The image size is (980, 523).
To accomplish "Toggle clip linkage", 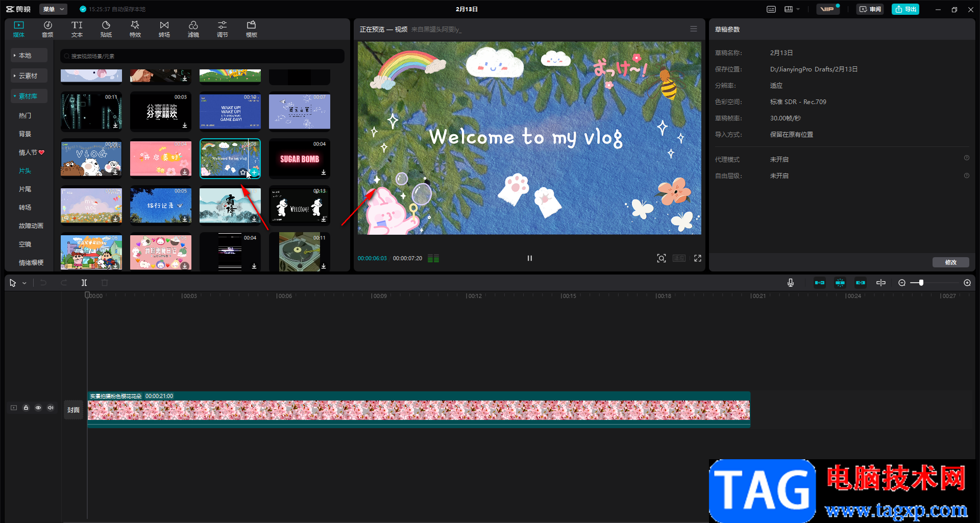I will 861,283.
